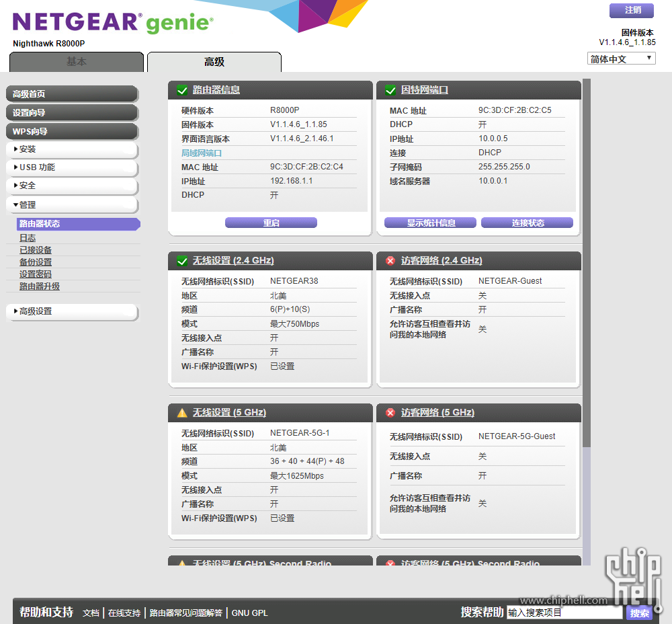This screenshot has height=624, width=672.
Task: Click the mode value 最大1625Mbps
Action: point(297,475)
